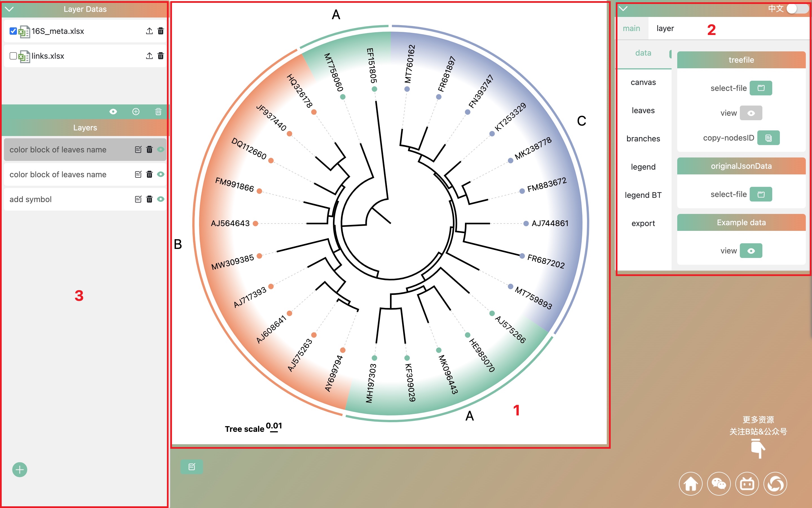Open the branches settings section
Viewport: 812px width, 508px height.
(x=643, y=139)
